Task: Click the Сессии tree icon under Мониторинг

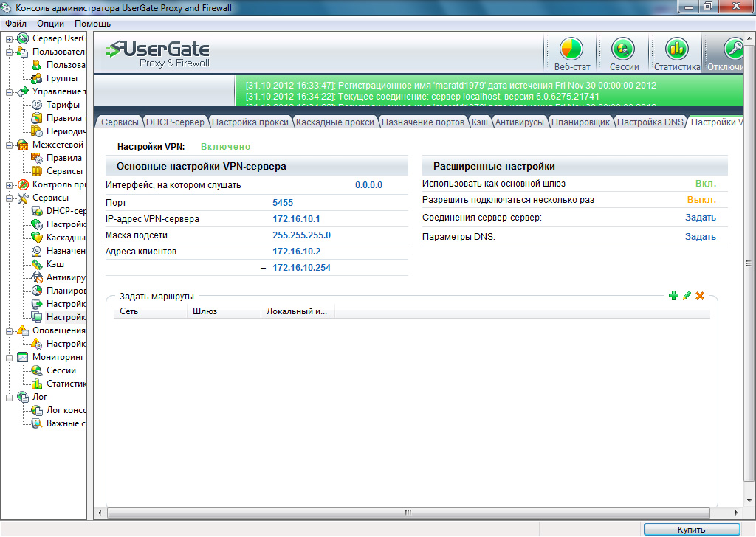Action: coord(37,370)
